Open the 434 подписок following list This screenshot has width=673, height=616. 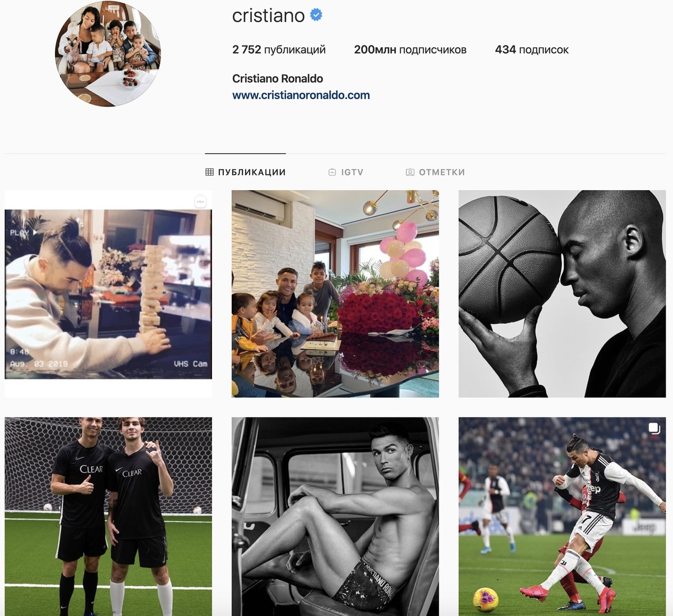click(532, 49)
